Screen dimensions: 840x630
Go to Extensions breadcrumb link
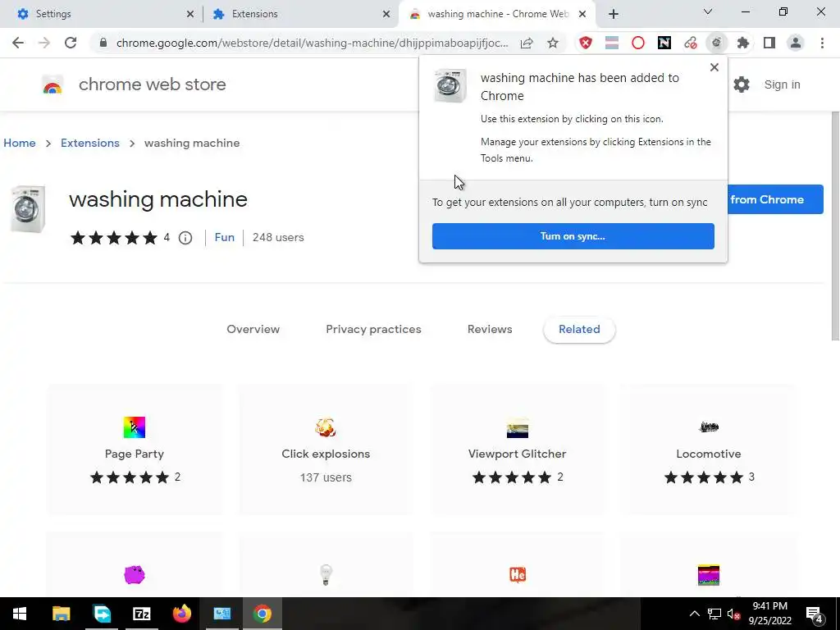point(90,143)
